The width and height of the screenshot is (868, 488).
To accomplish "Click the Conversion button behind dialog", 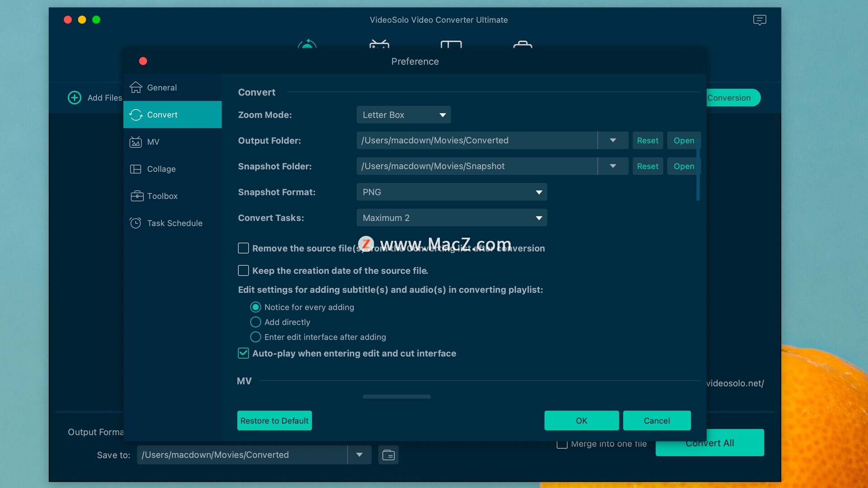I will pos(732,98).
